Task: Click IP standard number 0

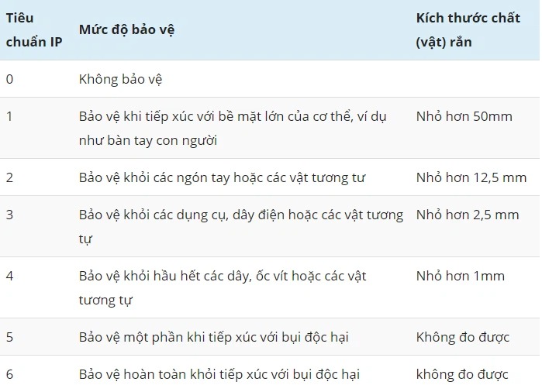Action: point(9,79)
